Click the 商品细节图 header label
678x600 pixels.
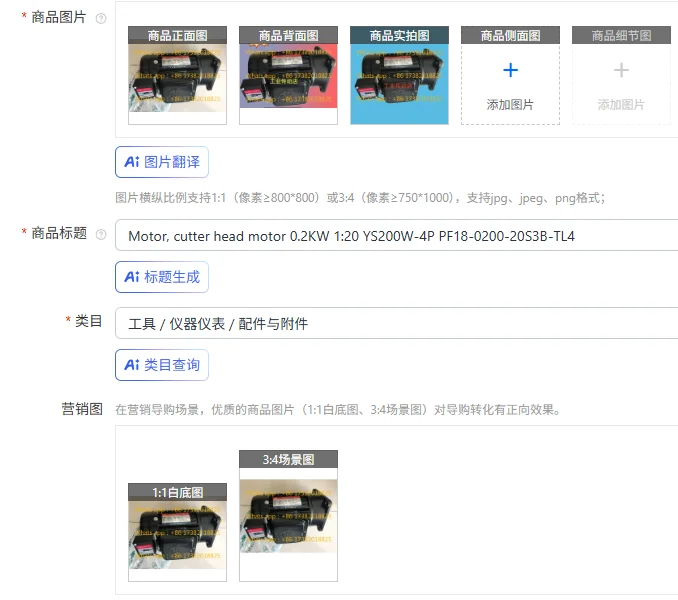pos(621,35)
